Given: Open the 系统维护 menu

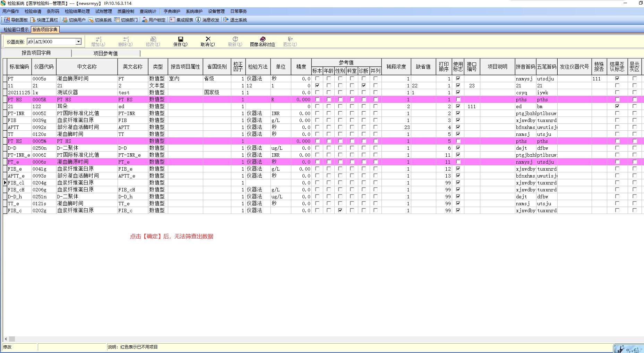Looking at the screenshot, I should click(x=194, y=11).
